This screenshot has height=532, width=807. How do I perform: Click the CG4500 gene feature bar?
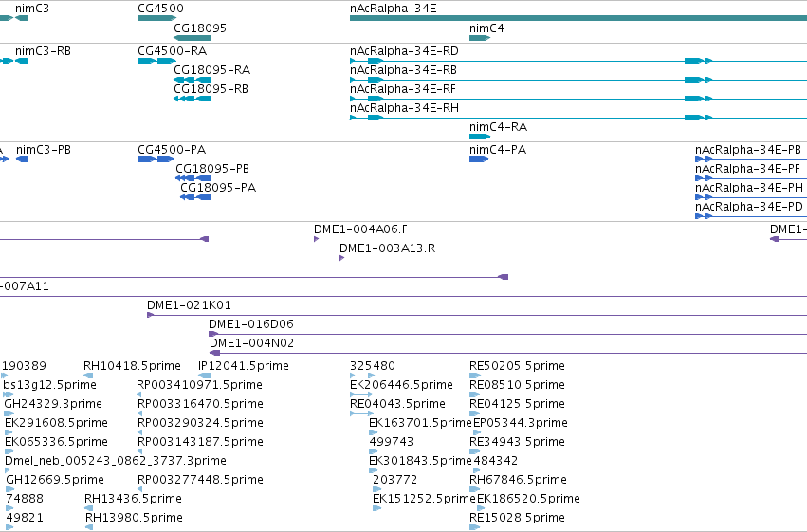[x=157, y=18]
